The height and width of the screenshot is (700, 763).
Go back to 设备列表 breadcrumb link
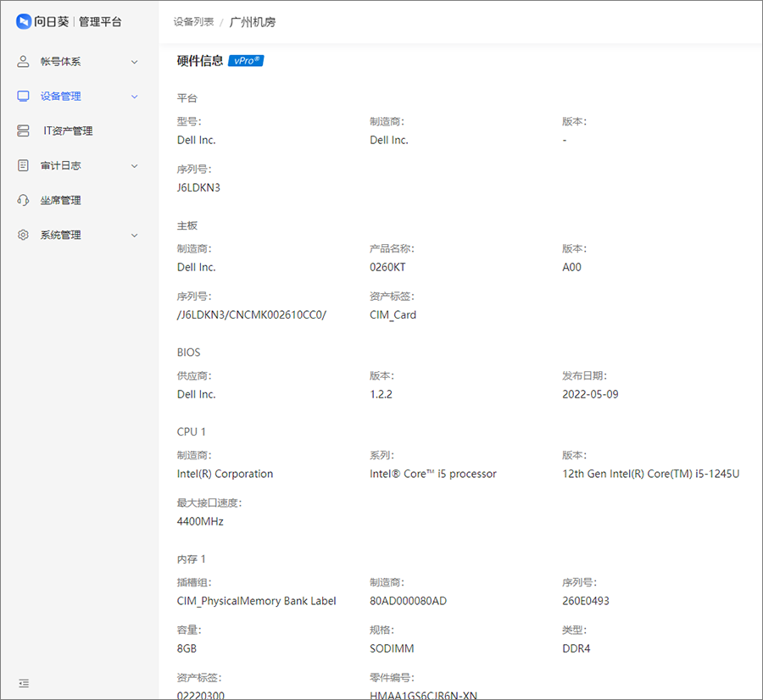(193, 22)
